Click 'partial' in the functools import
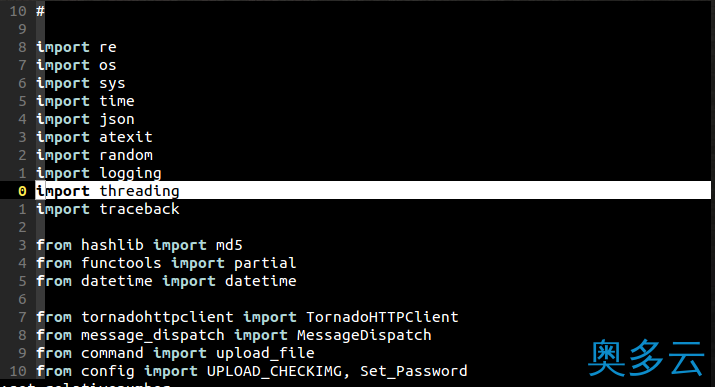The height and width of the screenshot is (387, 715). point(265,263)
